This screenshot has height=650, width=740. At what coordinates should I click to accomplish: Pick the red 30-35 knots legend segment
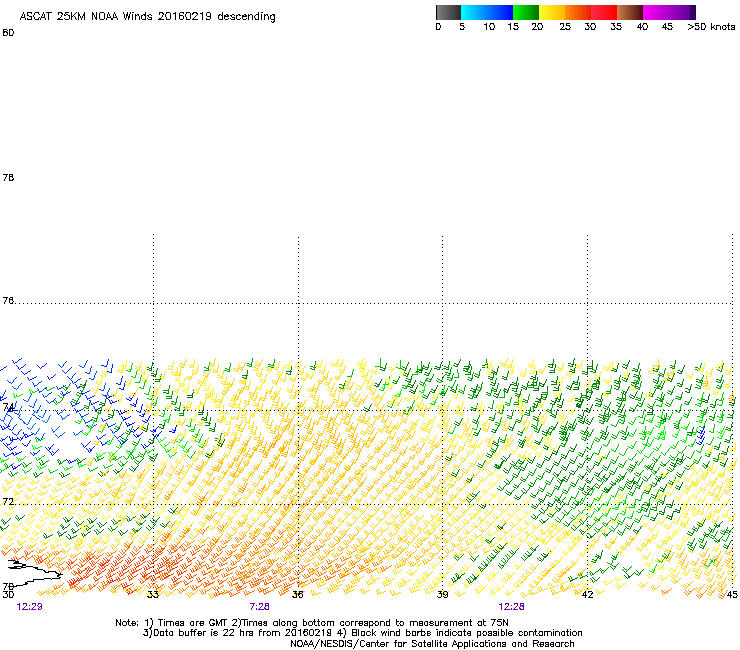(604, 12)
